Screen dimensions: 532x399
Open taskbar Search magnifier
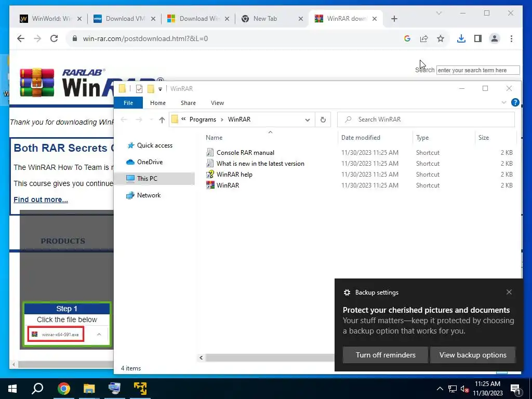37,389
